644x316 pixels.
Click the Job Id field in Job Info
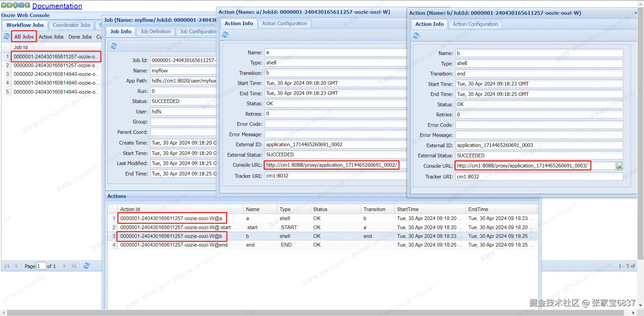[183, 60]
